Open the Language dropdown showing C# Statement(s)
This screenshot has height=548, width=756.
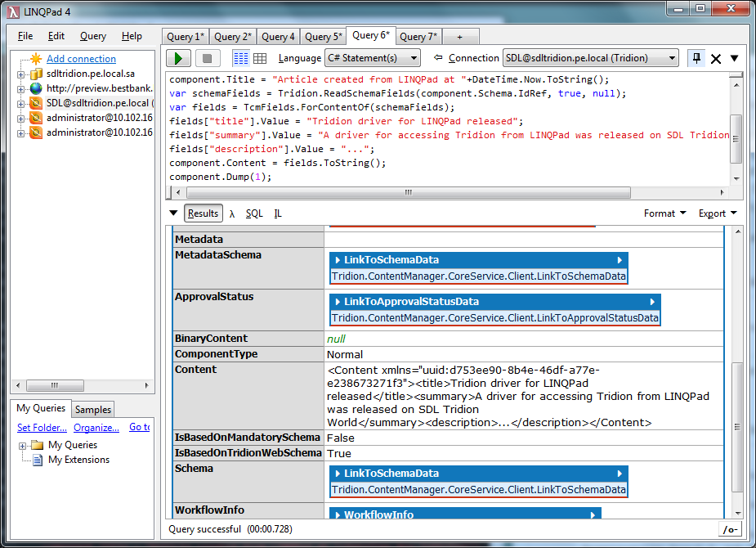click(x=372, y=58)
